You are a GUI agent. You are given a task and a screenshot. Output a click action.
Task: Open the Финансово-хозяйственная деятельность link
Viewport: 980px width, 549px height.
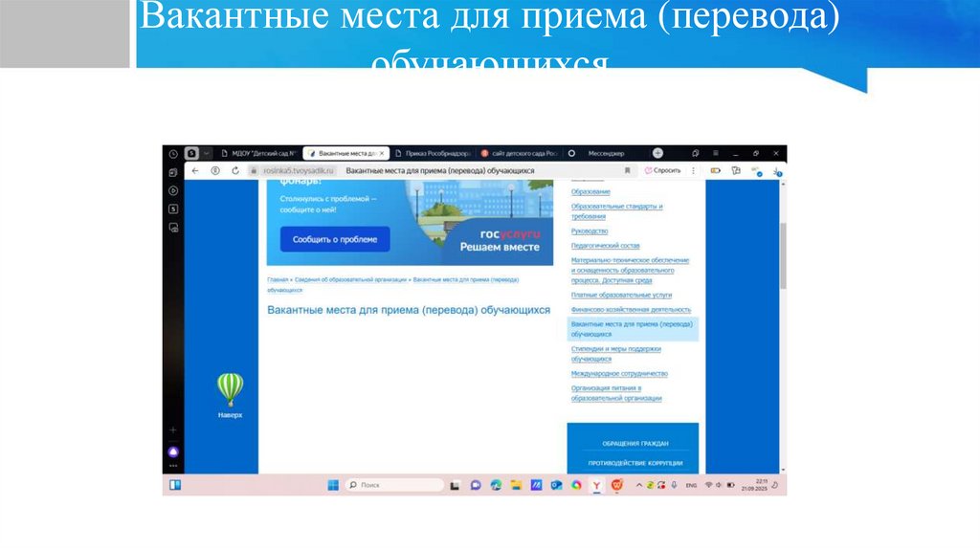631,309
